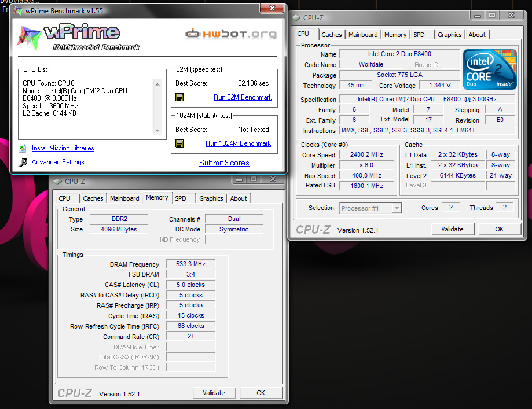Click the Cycle Time tRAS value 15 clocks
The image size is (532, 409).
(x=190, y=315)
